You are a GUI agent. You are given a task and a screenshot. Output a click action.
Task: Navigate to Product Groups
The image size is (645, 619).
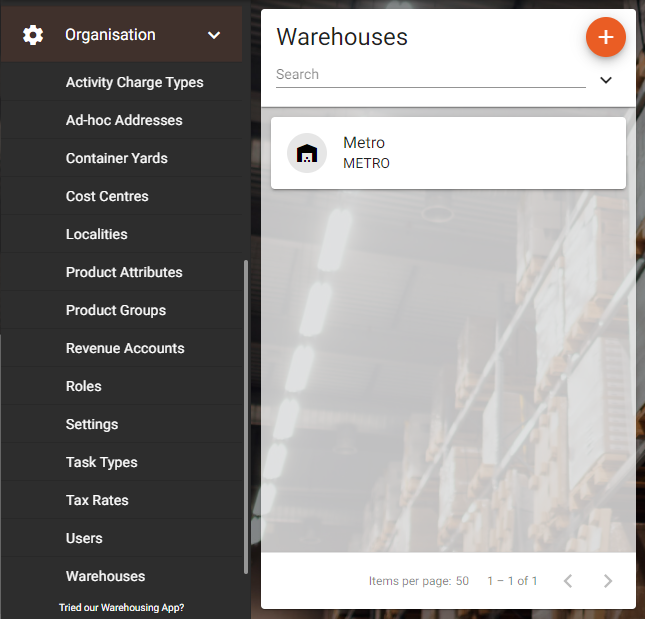(x=116, y=310)
